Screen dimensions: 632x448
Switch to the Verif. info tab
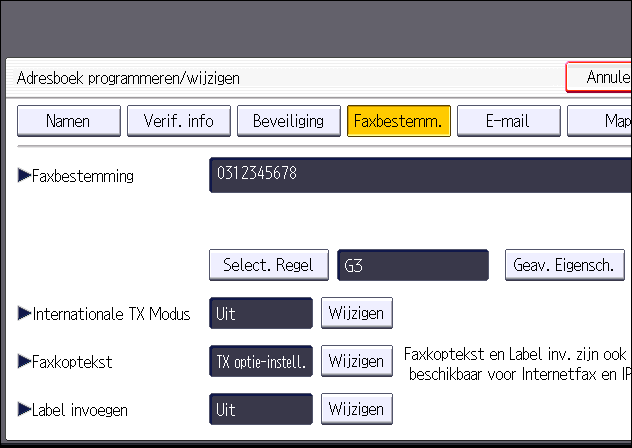[178, 121]
